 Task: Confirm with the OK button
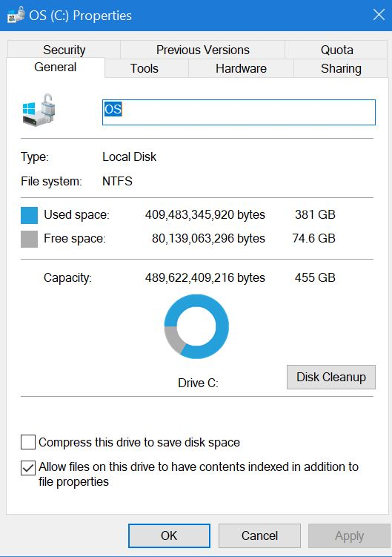pos(169,535)
